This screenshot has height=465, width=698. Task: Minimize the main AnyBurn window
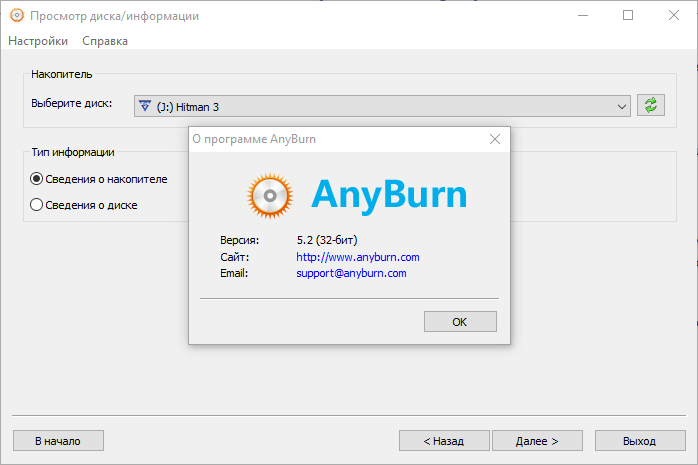tap(583, 15)
